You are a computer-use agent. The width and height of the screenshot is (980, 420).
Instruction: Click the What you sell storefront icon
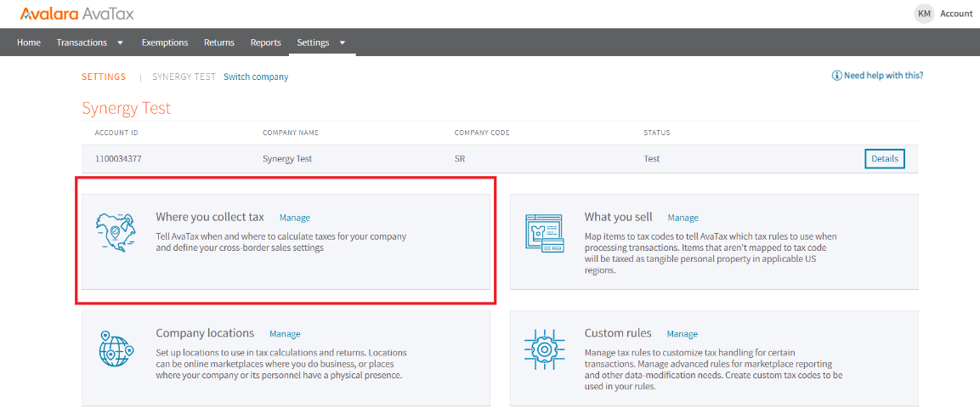(x=543, y=232)
